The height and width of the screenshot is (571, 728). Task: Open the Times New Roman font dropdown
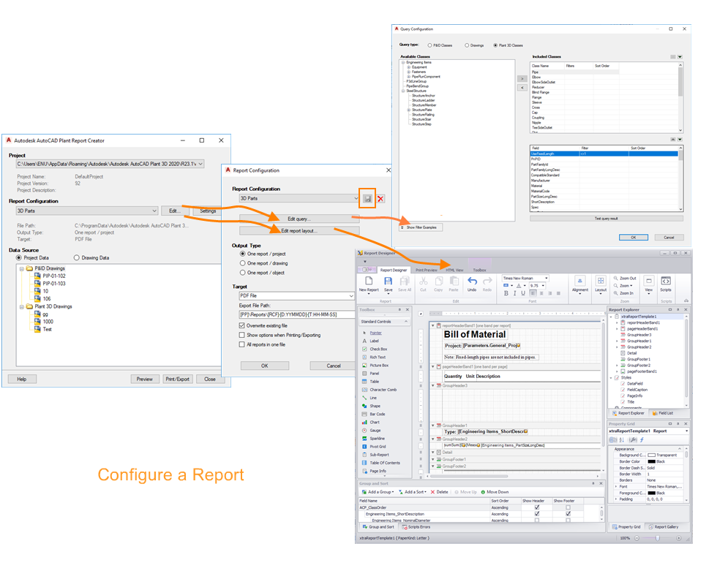coord(547,279)
